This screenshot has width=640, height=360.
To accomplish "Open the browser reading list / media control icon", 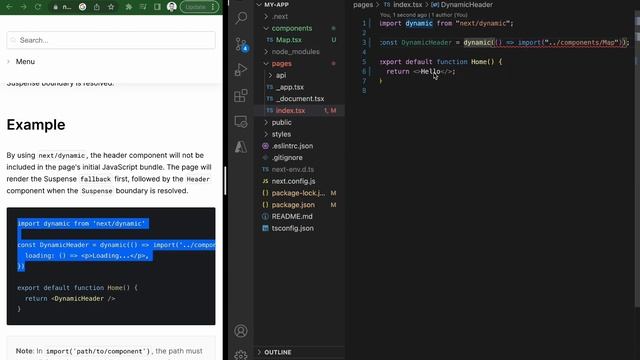I will 143,7.
